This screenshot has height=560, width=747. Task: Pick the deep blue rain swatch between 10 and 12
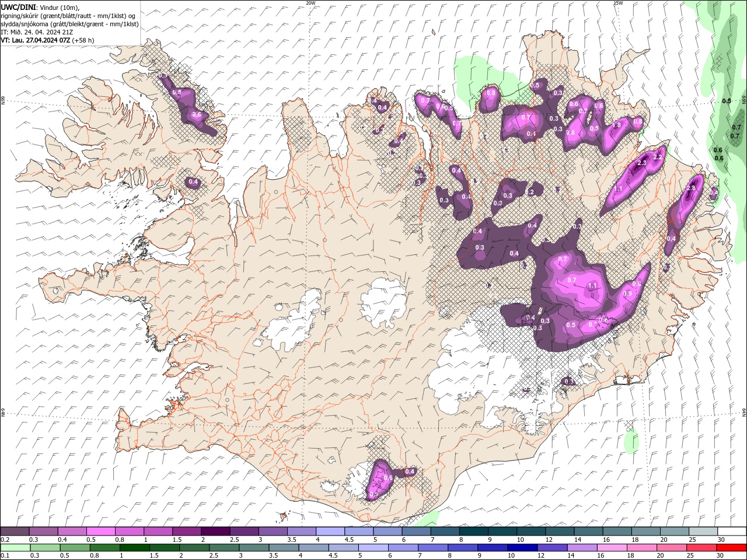(522, 548)
